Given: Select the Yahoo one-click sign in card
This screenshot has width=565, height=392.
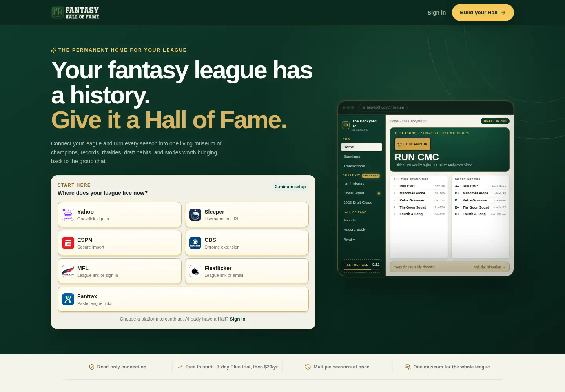Looking at the screenshot, I should tap(120, 214).
